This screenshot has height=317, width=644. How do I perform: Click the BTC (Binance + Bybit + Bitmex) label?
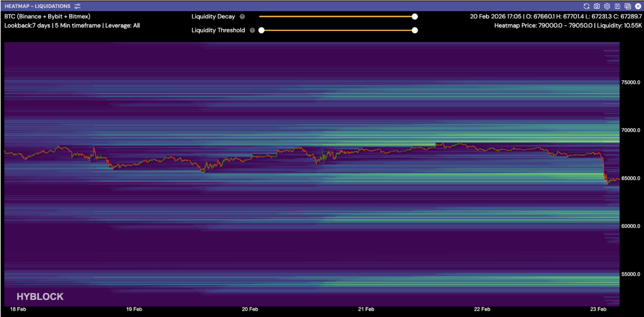pos(47,16)
